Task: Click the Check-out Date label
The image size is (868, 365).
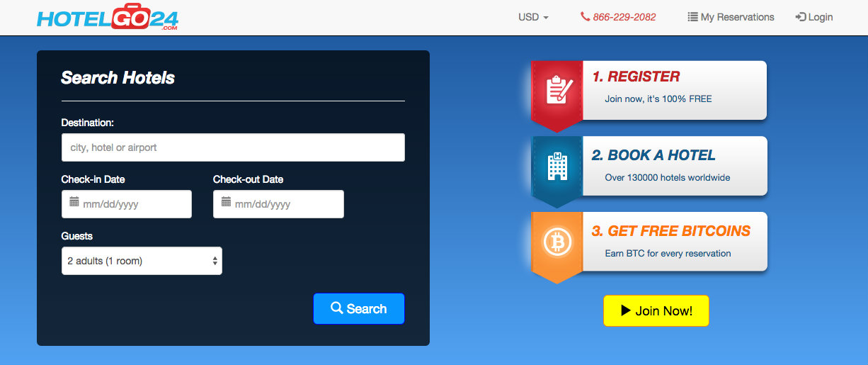Action: point(249,179)
